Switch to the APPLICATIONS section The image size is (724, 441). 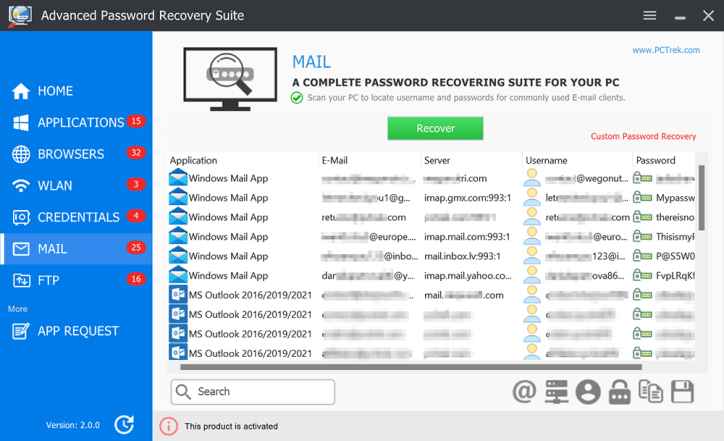tap(80, 123)
